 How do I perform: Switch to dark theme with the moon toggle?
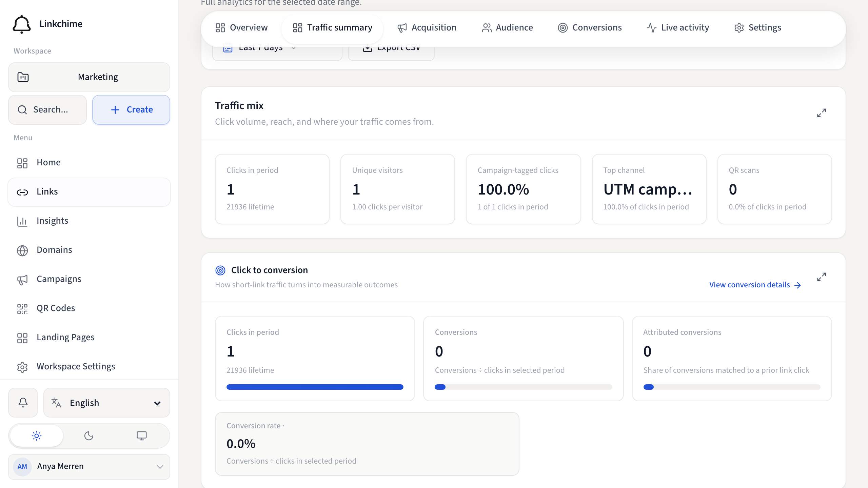[89, 435]
